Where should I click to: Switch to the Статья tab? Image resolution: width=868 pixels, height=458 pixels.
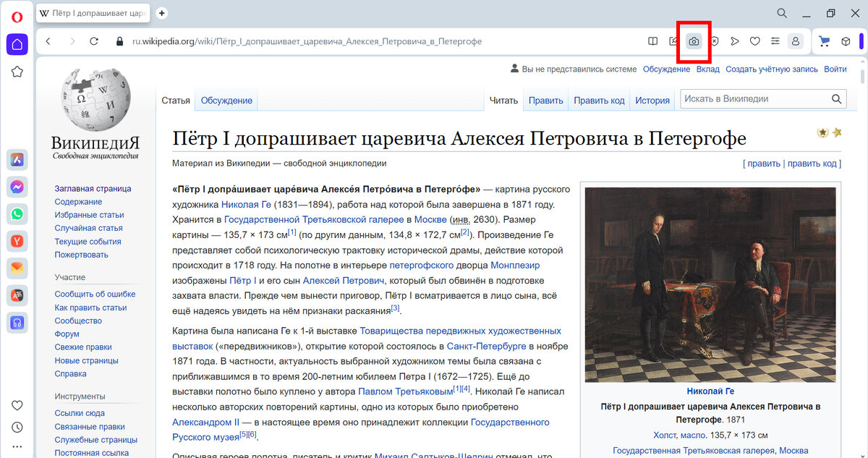(x=176, y=101)
